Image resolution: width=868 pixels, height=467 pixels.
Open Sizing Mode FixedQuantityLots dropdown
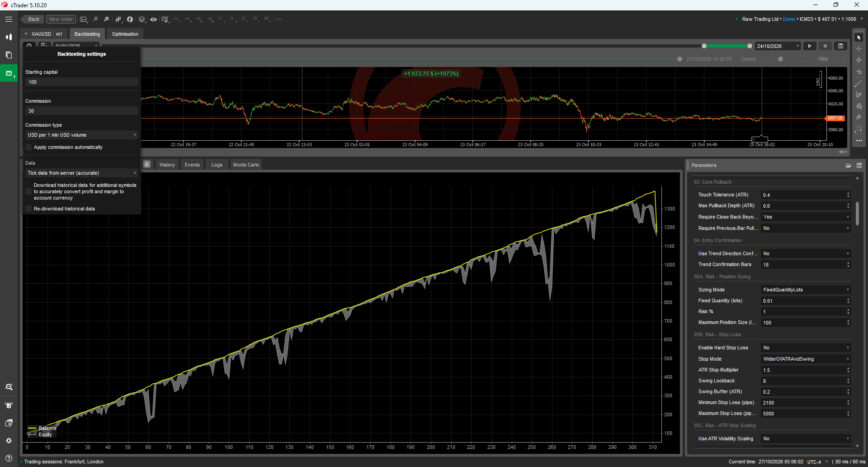[806, 290]
